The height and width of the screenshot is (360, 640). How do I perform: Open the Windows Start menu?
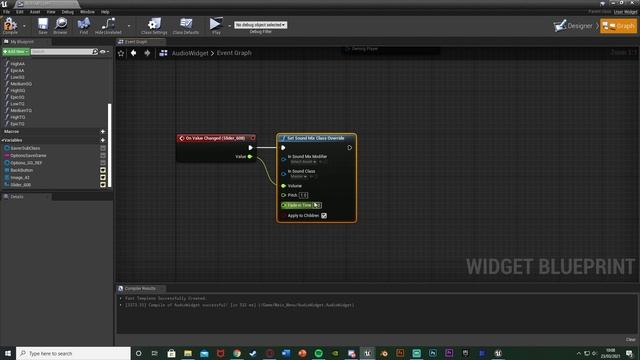coord(7,353)
